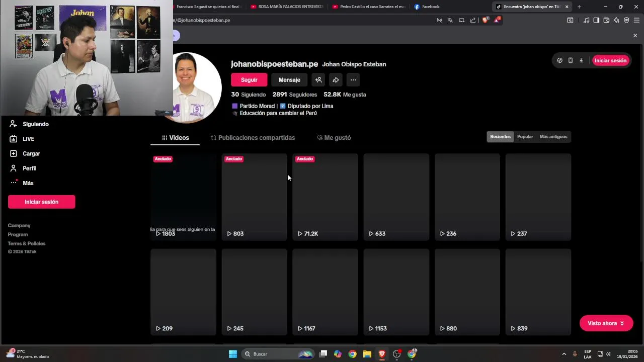Image resolution: width=644 pixels, height=362 pixels.
Task: Open Brave browser taskbar icon
Action: coord(382,354)
